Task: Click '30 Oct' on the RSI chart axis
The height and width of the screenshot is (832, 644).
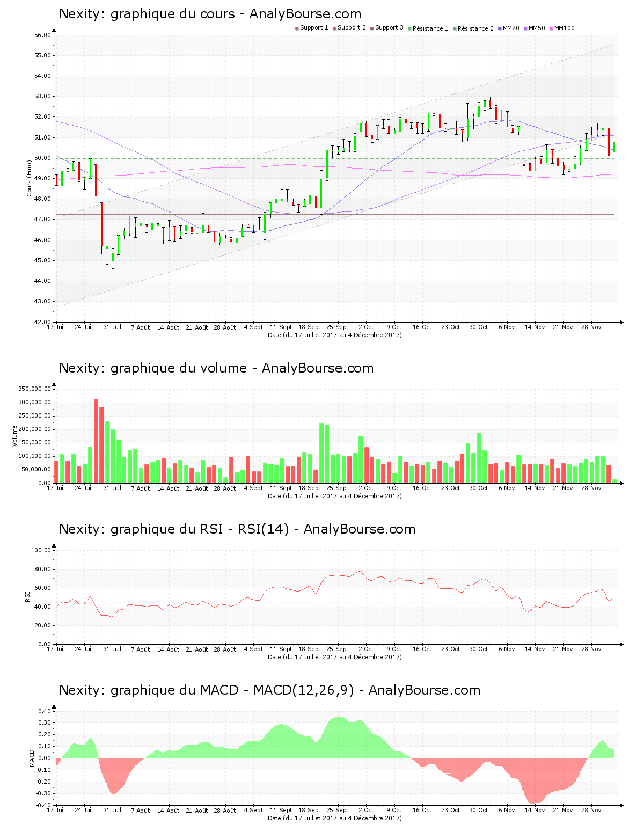Action: (479, 649)
